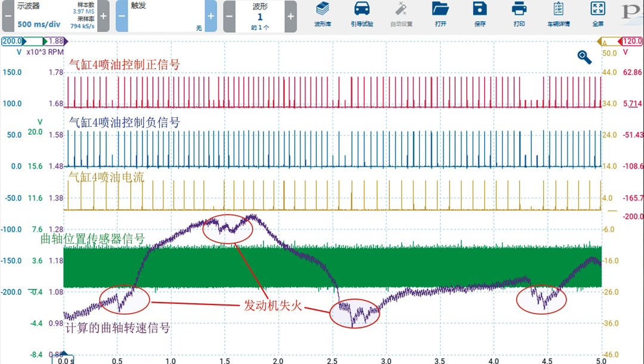Image resolution: width=644 pixels, height=364 pixels.
Task: Open the waveform library (波形库)
Action: point(323,14)
